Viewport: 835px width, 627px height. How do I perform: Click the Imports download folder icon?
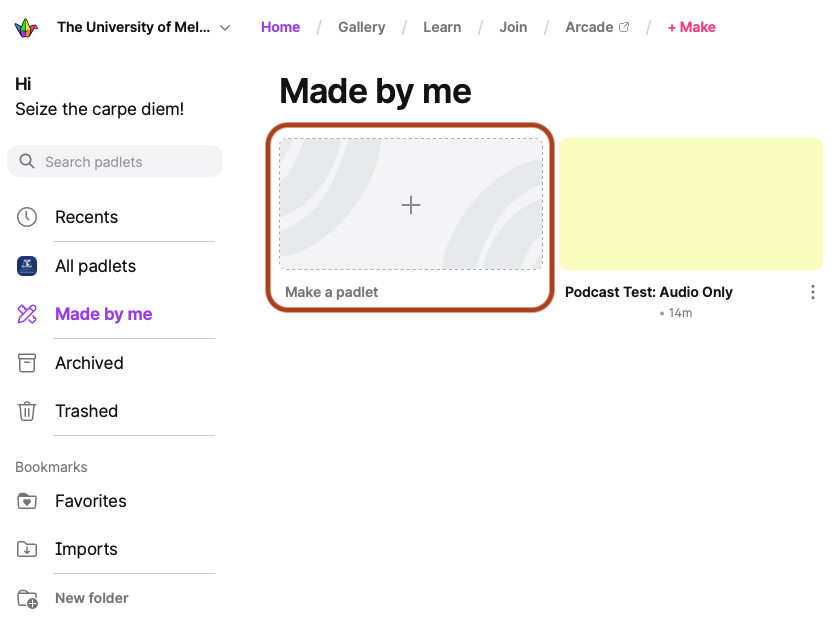click(x=27, y=549)
